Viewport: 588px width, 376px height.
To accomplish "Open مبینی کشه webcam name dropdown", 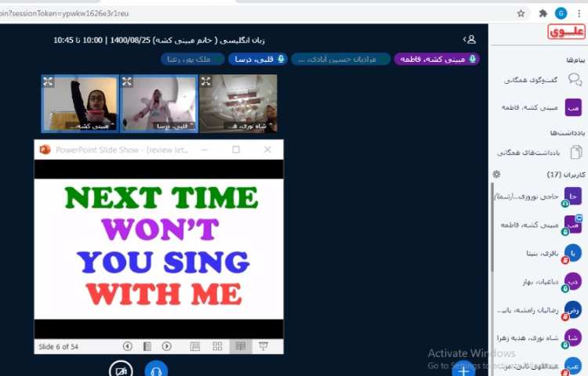I will [x=94, y=126].
